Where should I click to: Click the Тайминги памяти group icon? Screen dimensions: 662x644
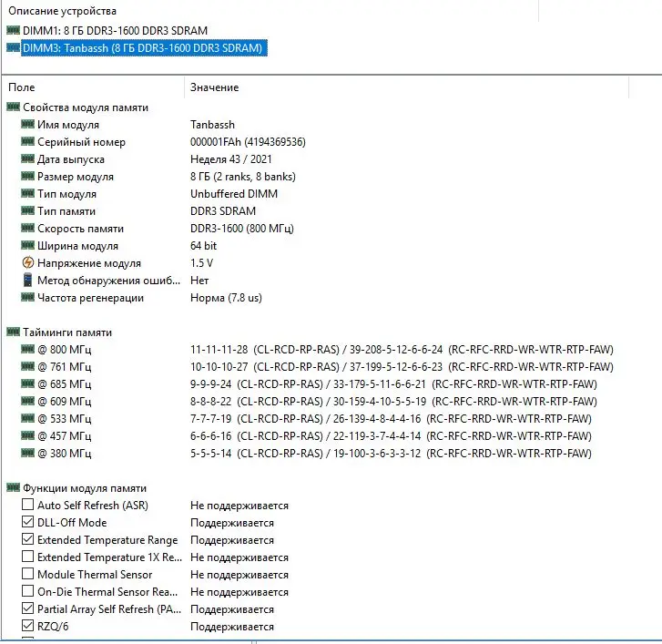coord(13,332)
